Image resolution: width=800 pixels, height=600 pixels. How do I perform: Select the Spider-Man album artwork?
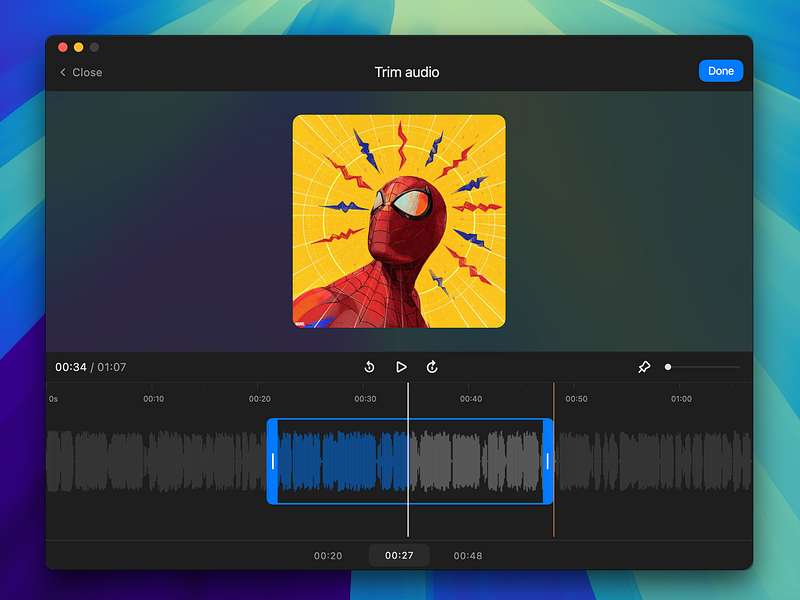pyautogui.click(x=399, y=221)
